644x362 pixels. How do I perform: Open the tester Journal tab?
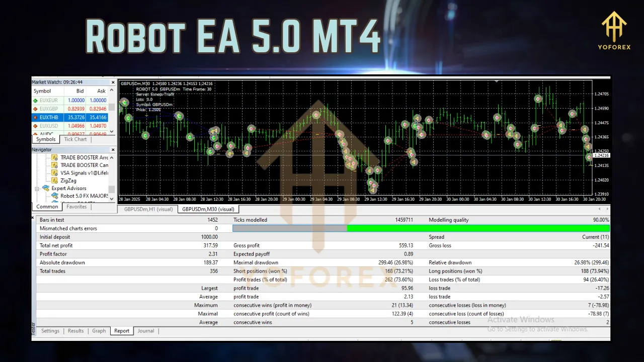click(x=146, y=331)
